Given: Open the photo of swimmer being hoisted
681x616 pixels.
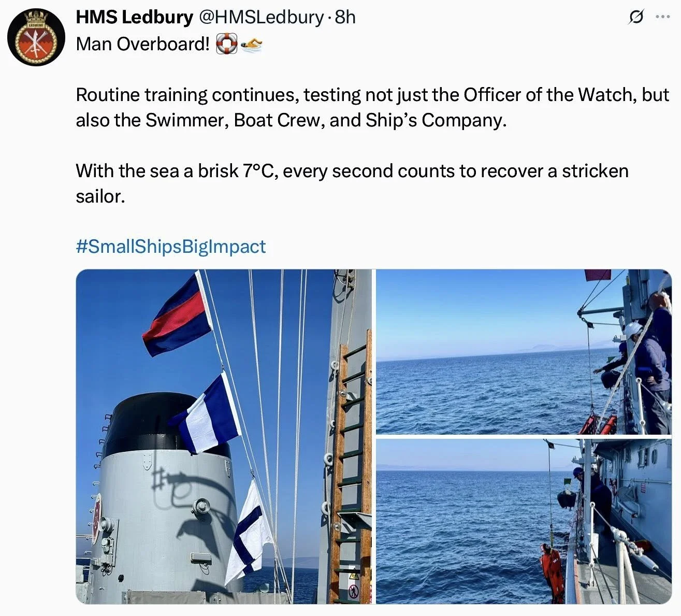Looking at the screenshot, I should pos(524,521).
